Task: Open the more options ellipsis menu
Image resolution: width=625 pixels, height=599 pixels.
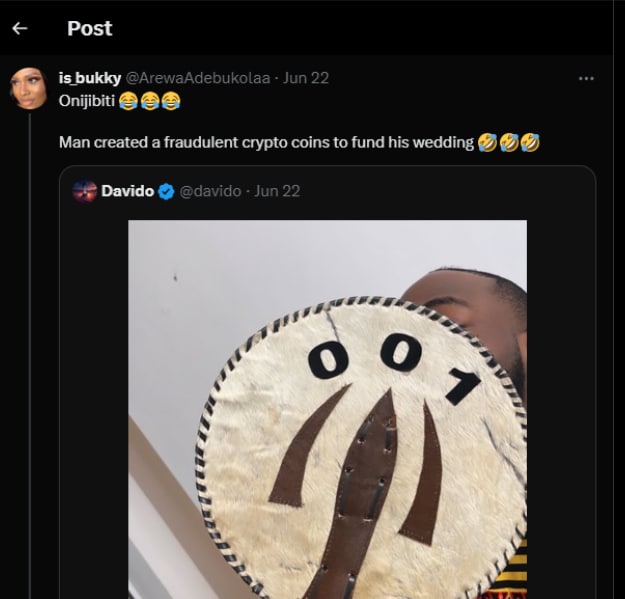Action: coord(587,78)
